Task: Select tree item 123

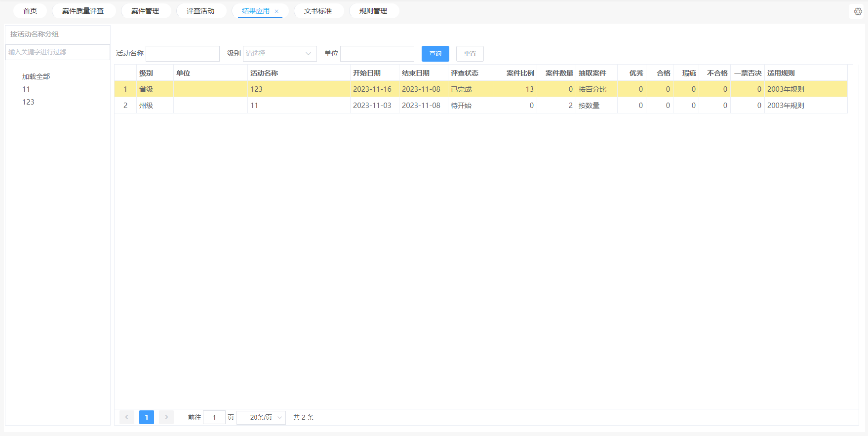Action: 28,102
